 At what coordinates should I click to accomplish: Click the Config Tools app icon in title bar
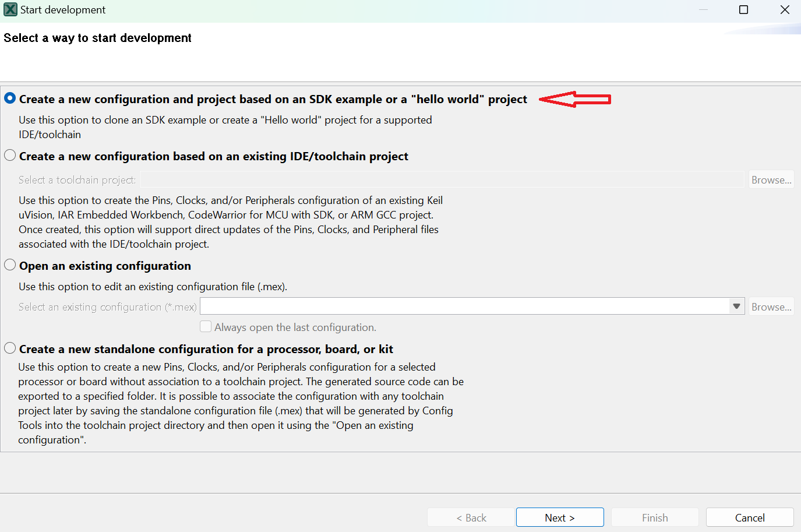pos(10,10)
